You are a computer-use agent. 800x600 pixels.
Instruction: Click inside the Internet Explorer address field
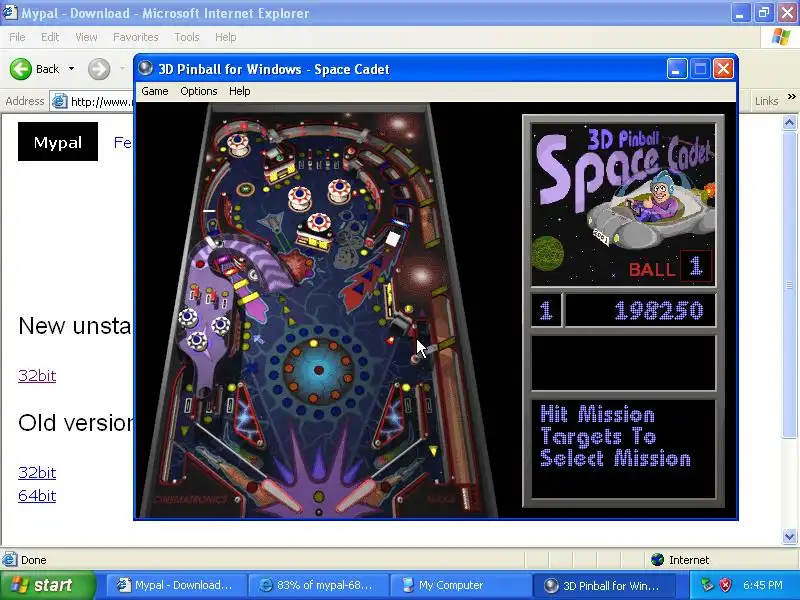pos(100,102)
